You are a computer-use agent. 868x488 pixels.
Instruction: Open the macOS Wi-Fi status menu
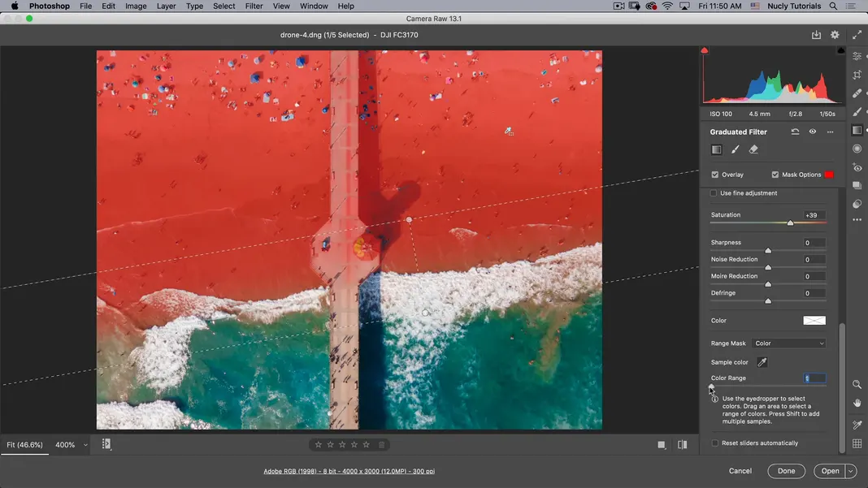pyautogui.click(x=667, y=6)
